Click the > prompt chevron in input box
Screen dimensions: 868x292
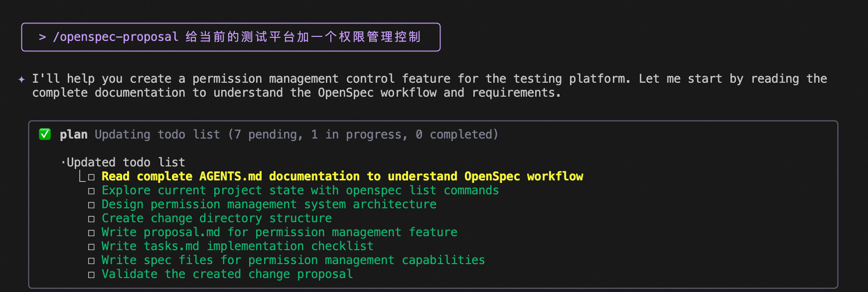click(42, 37)
